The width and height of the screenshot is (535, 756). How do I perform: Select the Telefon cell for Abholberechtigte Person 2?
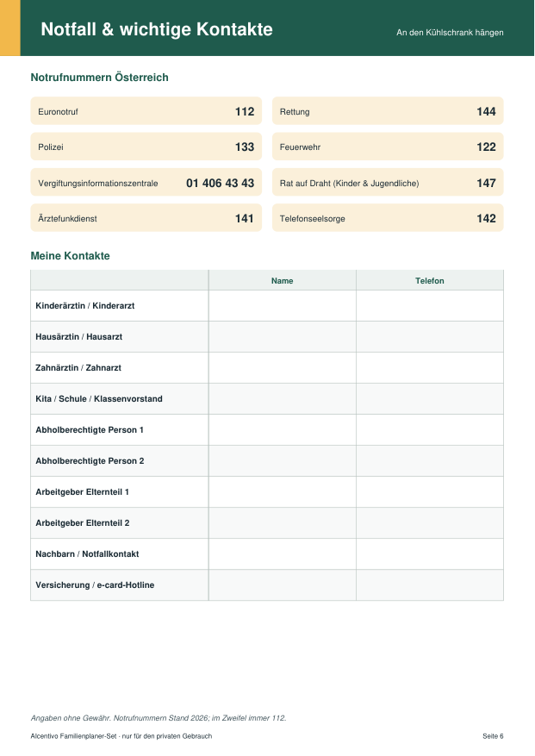430,461
